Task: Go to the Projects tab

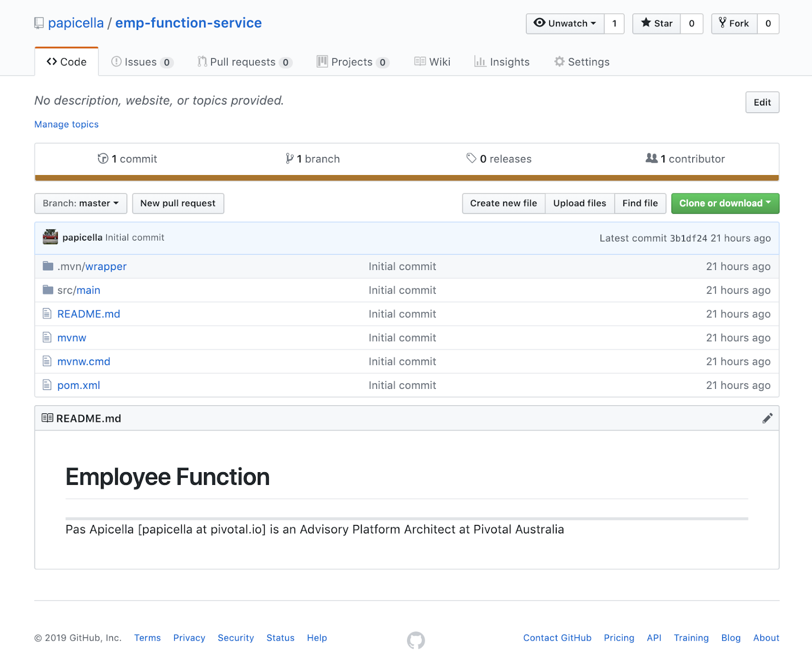Action: [x=353, y=62]
